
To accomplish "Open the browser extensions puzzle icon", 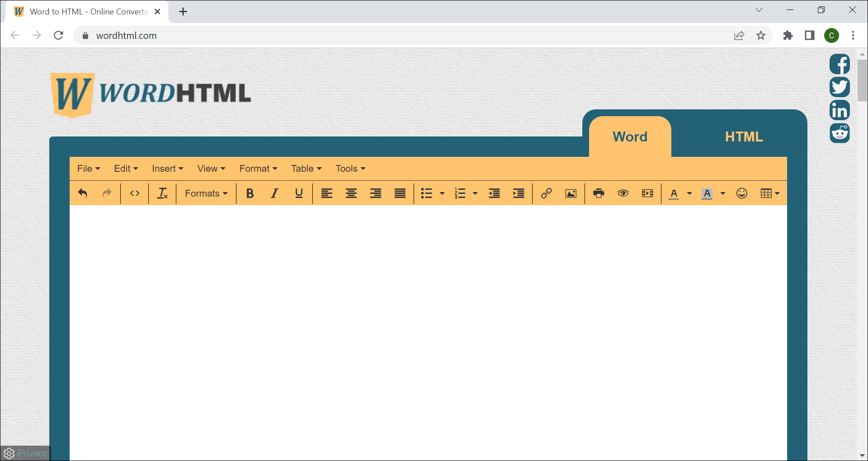I will [x=788, y=35].
